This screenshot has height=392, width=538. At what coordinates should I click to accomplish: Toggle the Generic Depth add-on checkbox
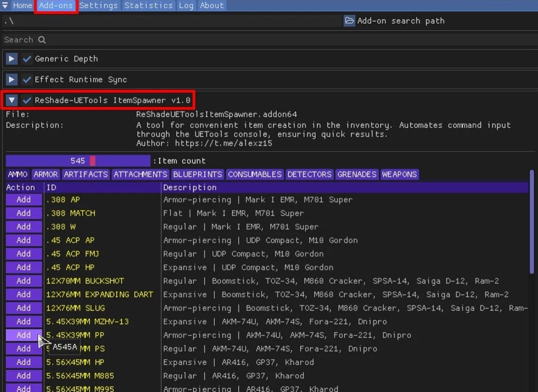27,59
